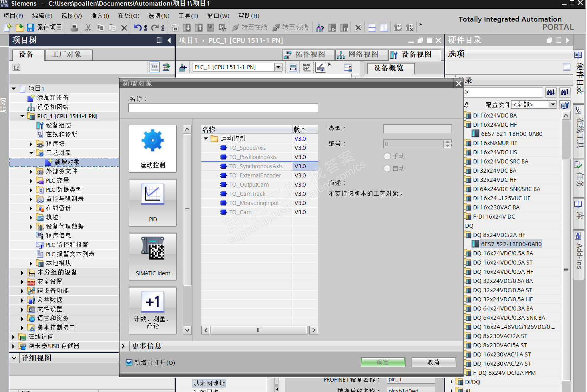This screenshot has height=392, width=587.
Task: Switch to the 拓扑视图 tab
Action: pyautogui.click(x=309, y=55)
